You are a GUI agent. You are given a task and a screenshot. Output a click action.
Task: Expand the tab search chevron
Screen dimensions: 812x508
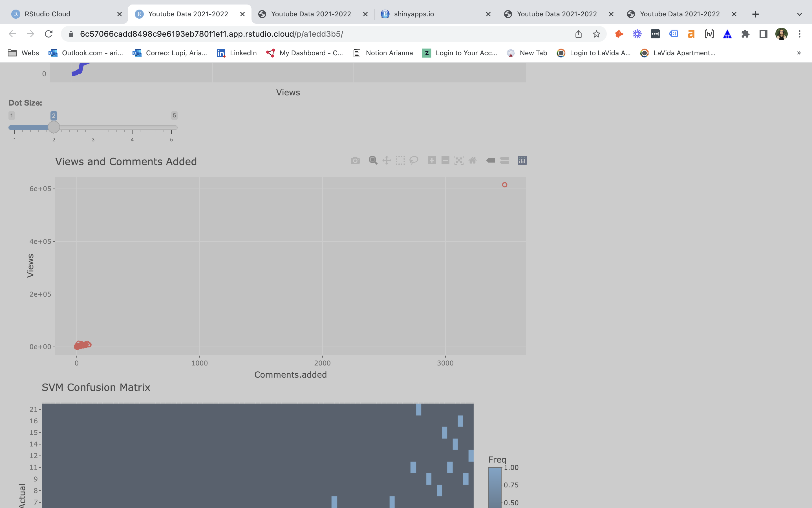point(800,14)
